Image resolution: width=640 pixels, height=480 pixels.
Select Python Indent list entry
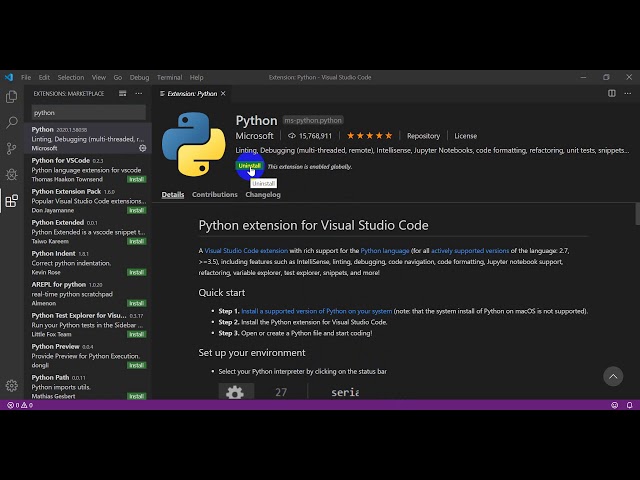(88, 262)
